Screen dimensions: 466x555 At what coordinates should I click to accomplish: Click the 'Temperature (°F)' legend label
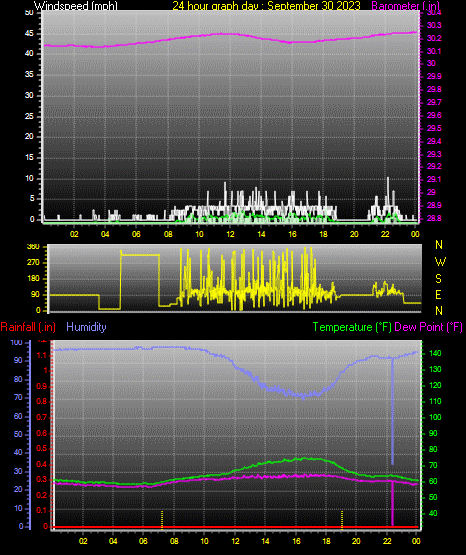click(x=352, y=327)
